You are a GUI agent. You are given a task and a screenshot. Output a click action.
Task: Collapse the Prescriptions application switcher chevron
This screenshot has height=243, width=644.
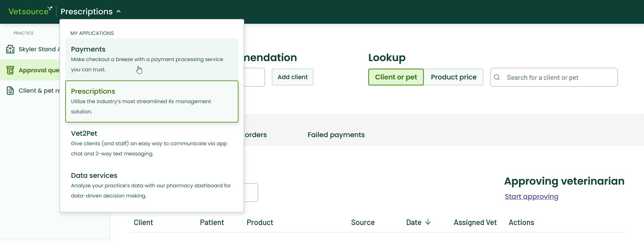coord(119,12)
